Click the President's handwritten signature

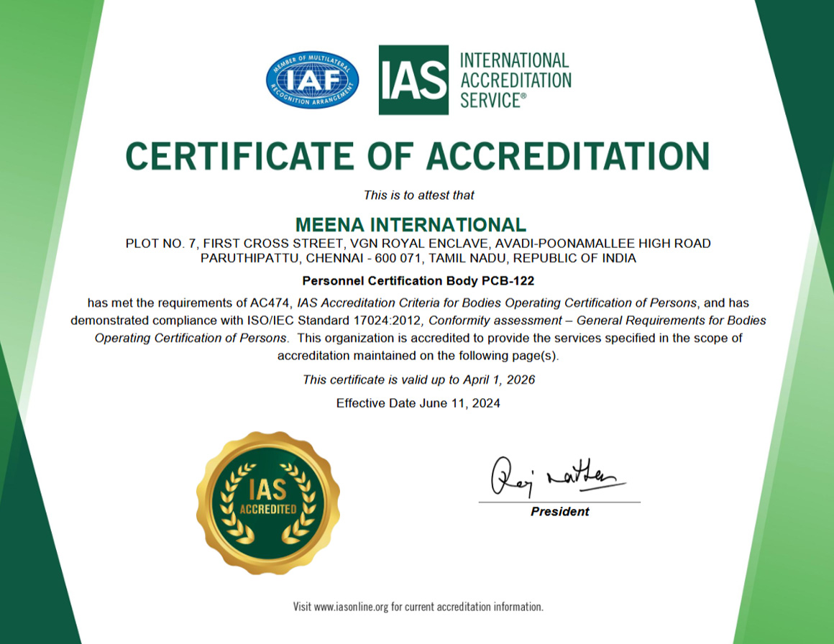click(558, 477)
